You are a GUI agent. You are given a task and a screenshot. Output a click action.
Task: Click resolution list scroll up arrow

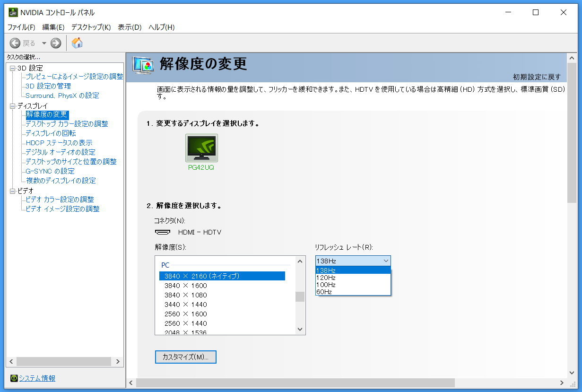point(300,261)
